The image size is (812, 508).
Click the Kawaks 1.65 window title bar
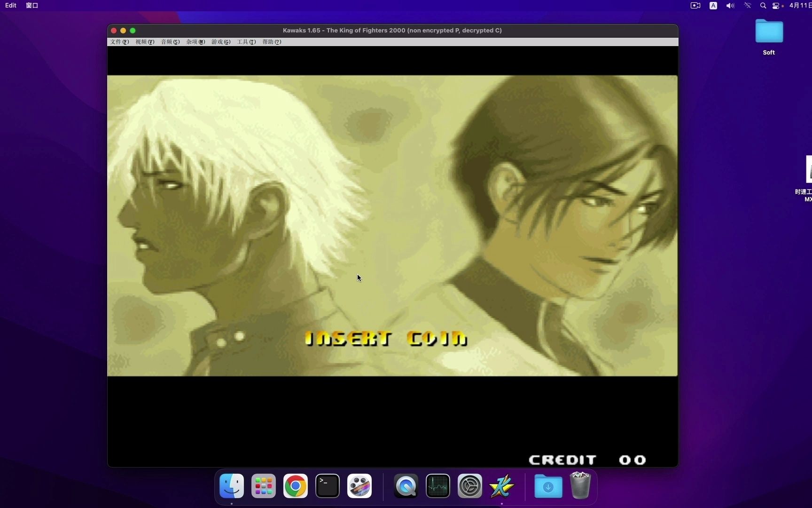(x=392, y=30)
